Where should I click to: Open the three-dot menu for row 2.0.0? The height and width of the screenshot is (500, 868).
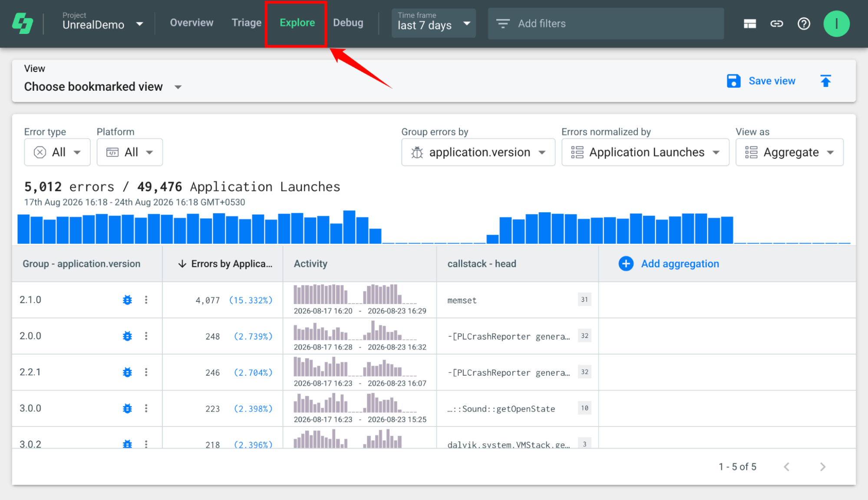tap(146, 336)
